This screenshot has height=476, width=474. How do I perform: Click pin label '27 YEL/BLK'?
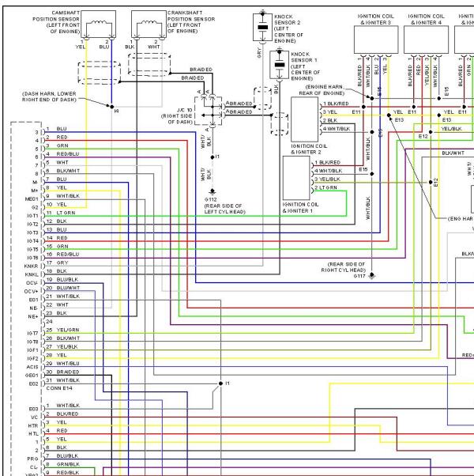click(62, 346)
